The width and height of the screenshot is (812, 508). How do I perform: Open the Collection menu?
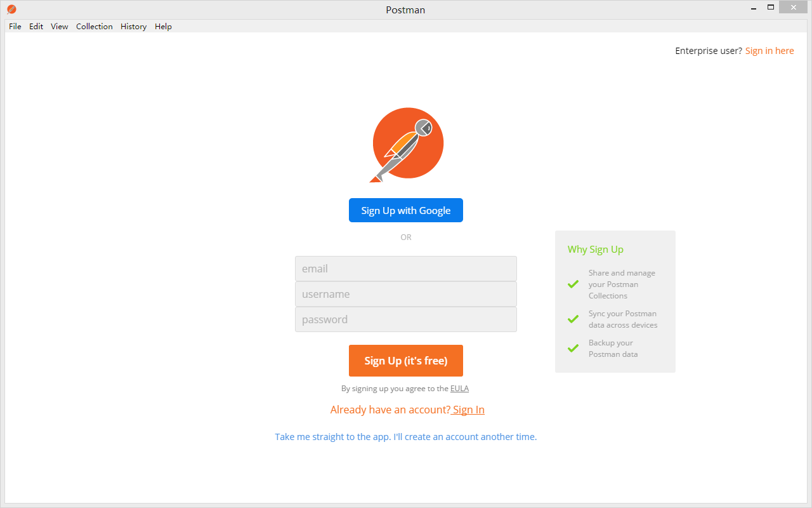95,27
